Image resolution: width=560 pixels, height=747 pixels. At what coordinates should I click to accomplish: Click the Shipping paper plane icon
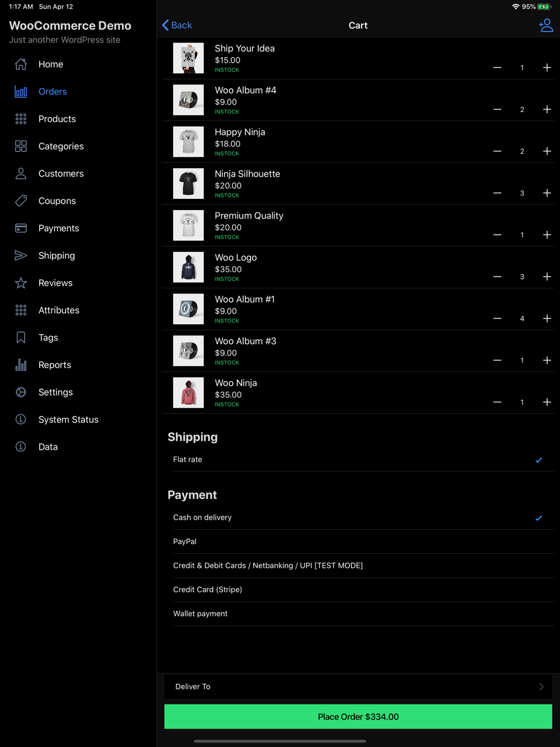pos(21,255)
